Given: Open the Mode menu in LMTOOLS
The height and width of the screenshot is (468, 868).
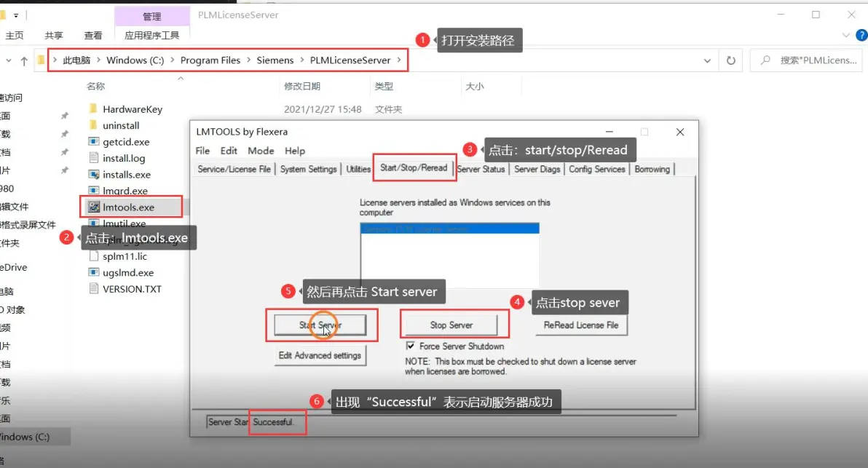Looking at the screenshot, I should coord(261,151).
